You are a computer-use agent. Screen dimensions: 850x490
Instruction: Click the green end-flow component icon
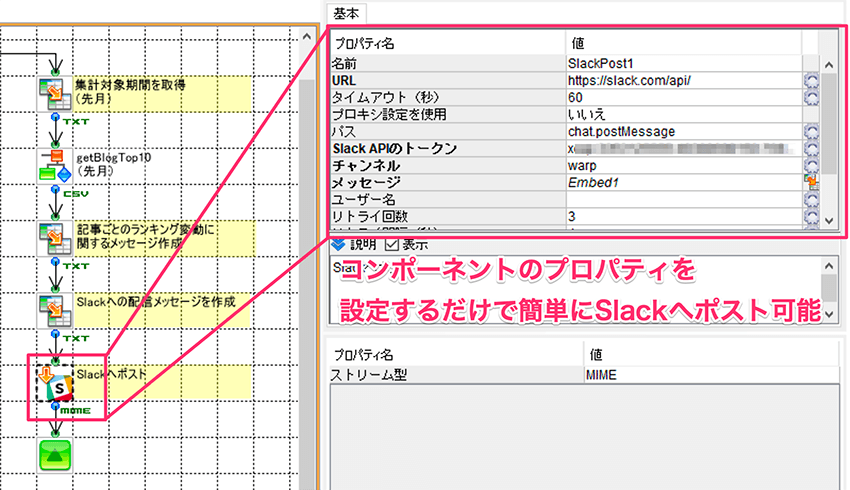(55, 455)
